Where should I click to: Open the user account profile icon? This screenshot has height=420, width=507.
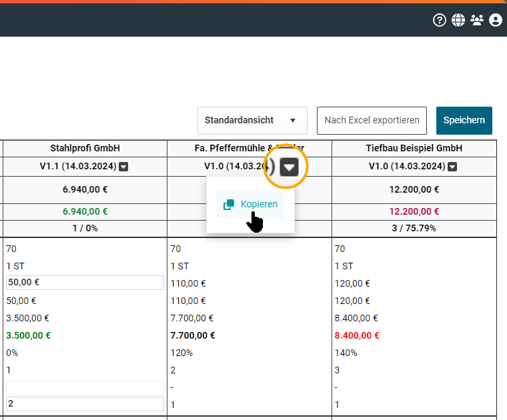(495, 20)
